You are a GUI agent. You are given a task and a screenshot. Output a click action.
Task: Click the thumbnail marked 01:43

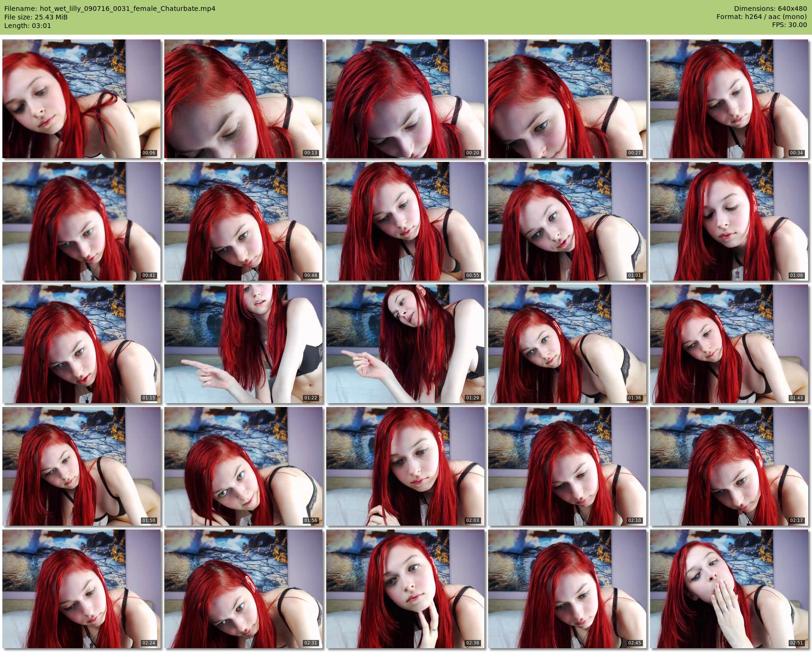point(729,344)
